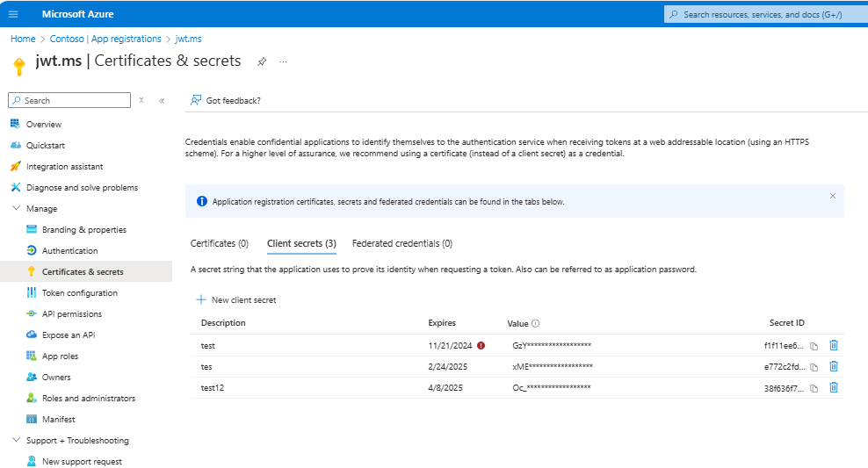Copy Secret ID f1f11ee6 for test
868x468 pixels.
(814, 346)
